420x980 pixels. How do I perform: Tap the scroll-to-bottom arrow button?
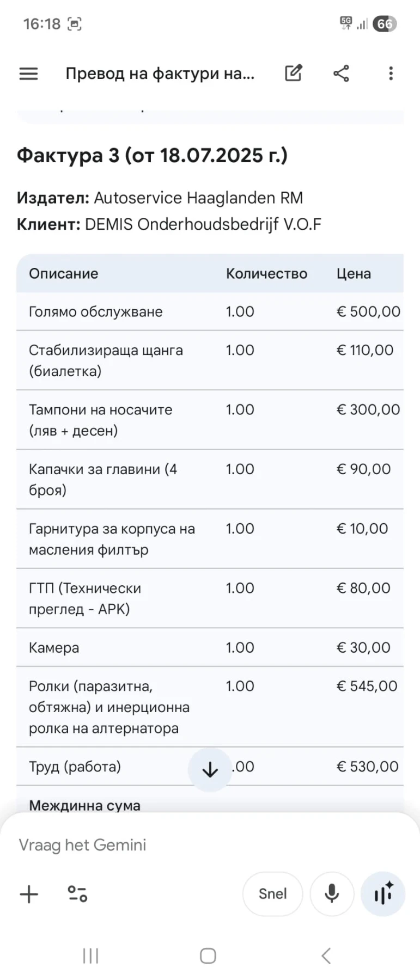[x=210, y=769]
